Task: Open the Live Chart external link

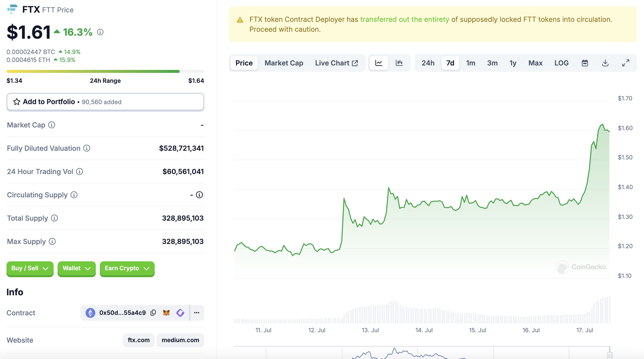Action: (336, 63)
